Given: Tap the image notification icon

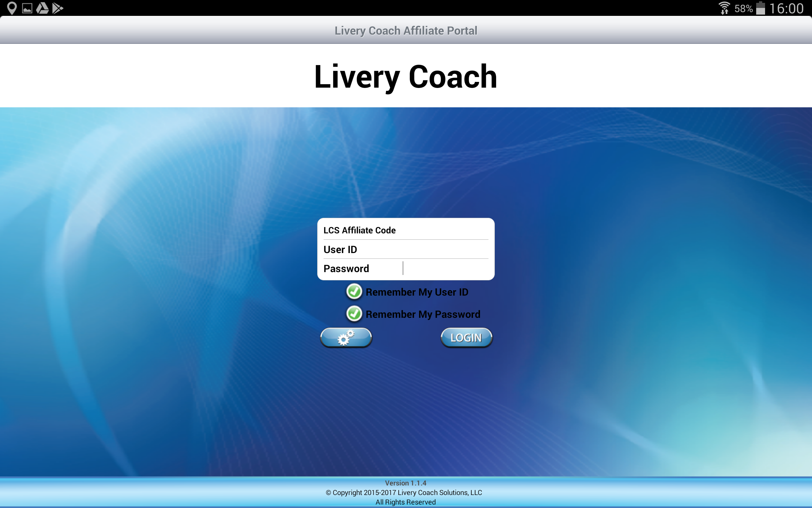Looking at the screenshot, I should 27,8.
